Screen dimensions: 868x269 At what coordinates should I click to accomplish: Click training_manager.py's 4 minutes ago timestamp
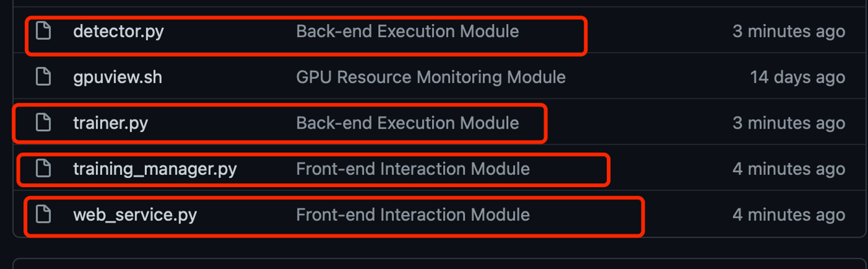click(789, 169)
